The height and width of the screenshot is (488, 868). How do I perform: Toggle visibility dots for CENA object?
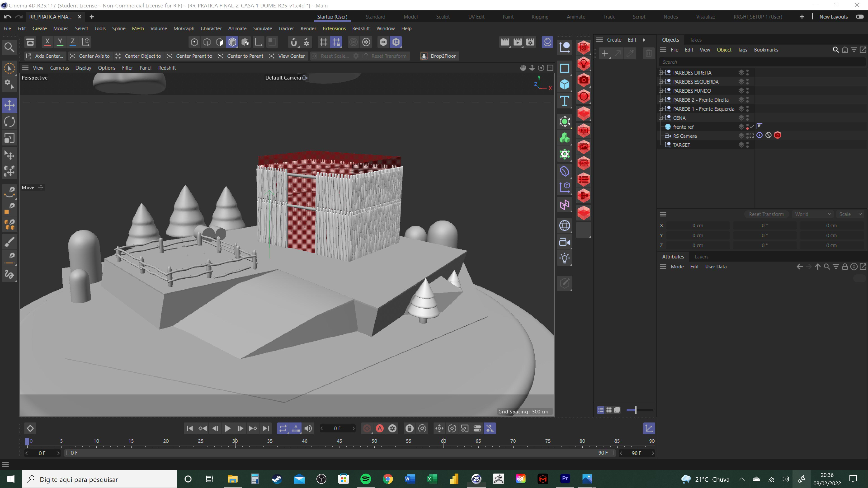click(x=747, y=118)
